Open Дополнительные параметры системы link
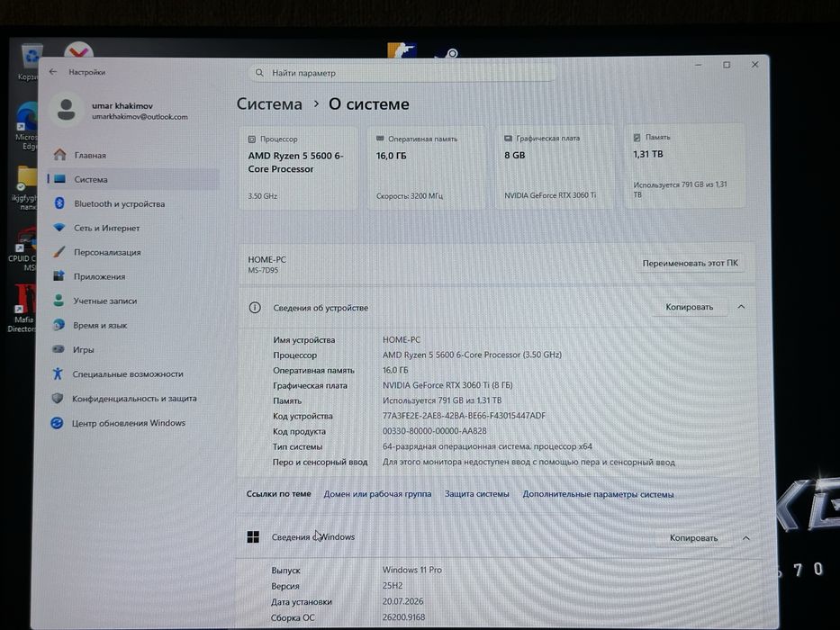Viewport: 840px width, 630px height. pyautogui.click(x=598, y=494)
